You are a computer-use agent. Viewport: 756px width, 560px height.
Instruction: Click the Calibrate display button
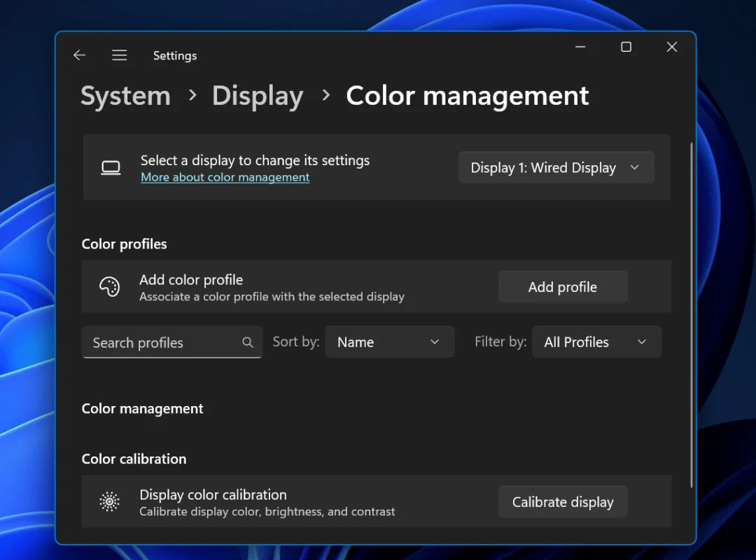tap(563, 502)
